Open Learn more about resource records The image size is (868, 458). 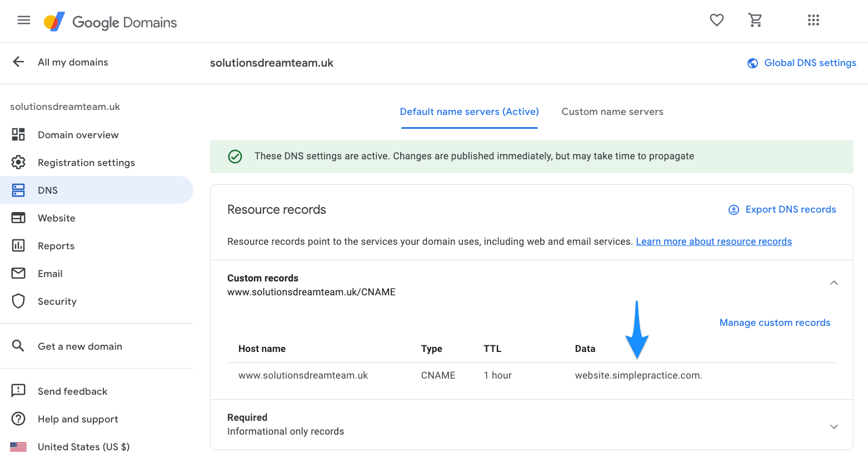pos(714,241)
